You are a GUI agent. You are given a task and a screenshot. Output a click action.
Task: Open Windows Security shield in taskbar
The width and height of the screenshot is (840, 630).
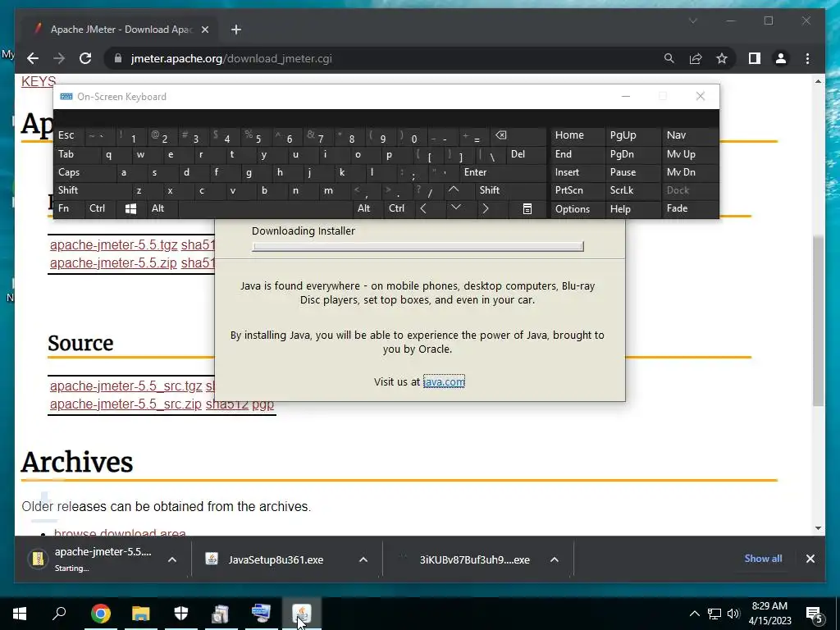coord(181,614)
